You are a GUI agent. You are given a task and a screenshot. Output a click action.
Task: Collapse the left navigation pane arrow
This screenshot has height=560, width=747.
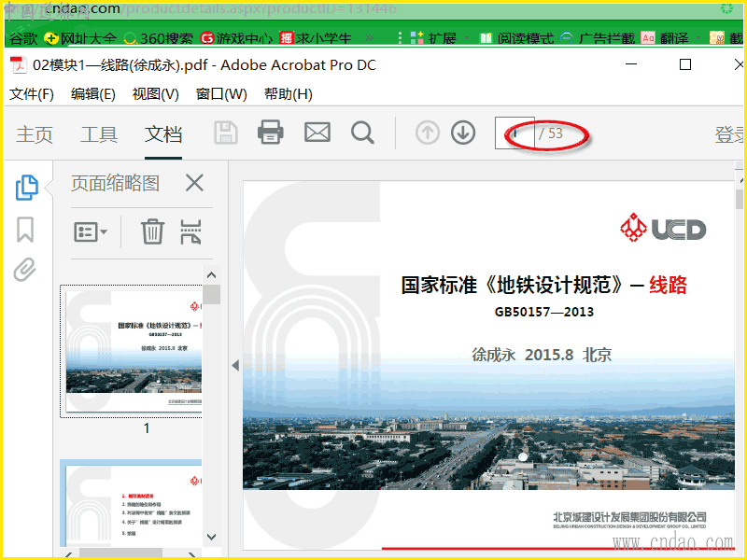point(235,365)
